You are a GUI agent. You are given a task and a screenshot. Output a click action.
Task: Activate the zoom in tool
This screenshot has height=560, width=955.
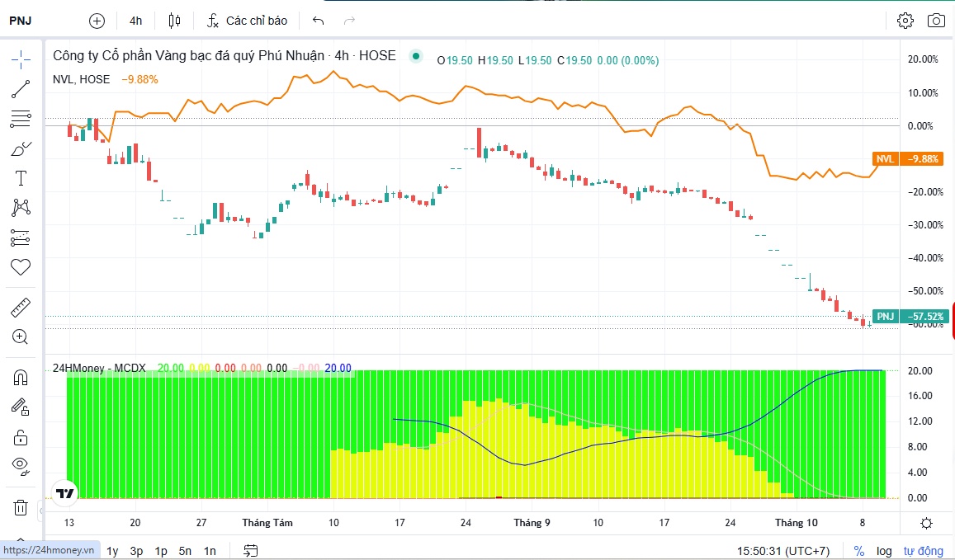tap(21, 336)
